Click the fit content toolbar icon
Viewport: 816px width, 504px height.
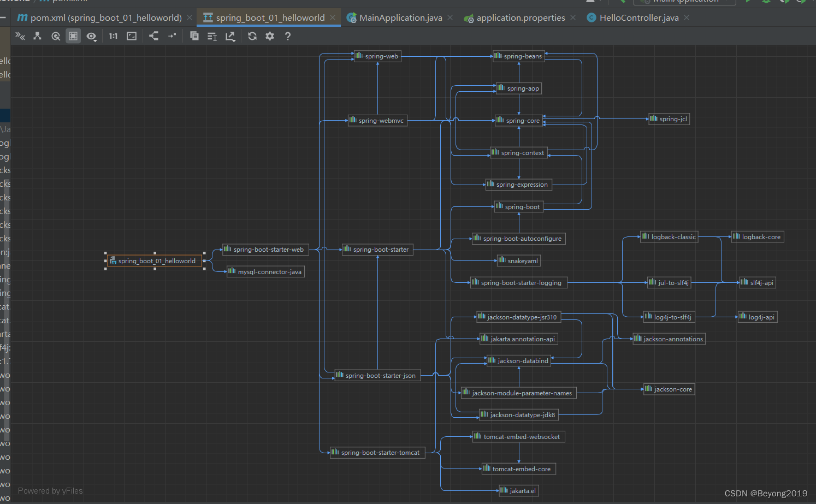coord(132,36)
